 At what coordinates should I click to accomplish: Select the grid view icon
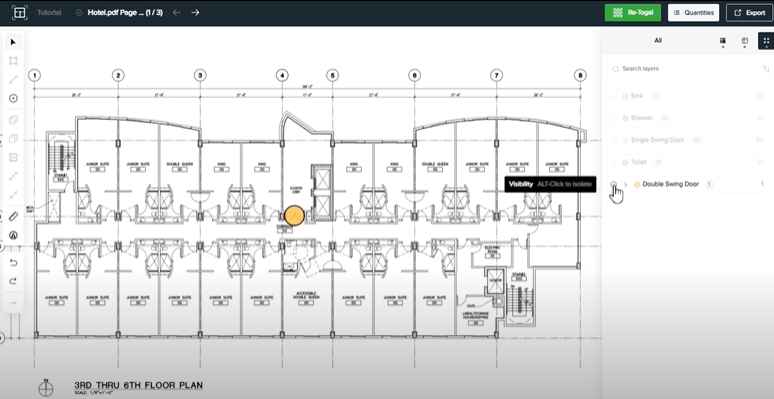766,41
